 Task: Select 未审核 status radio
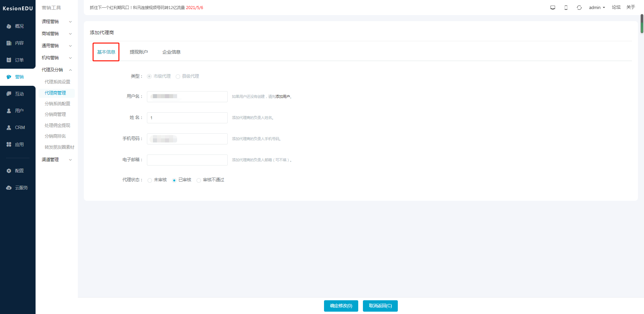tap(150, 180)
